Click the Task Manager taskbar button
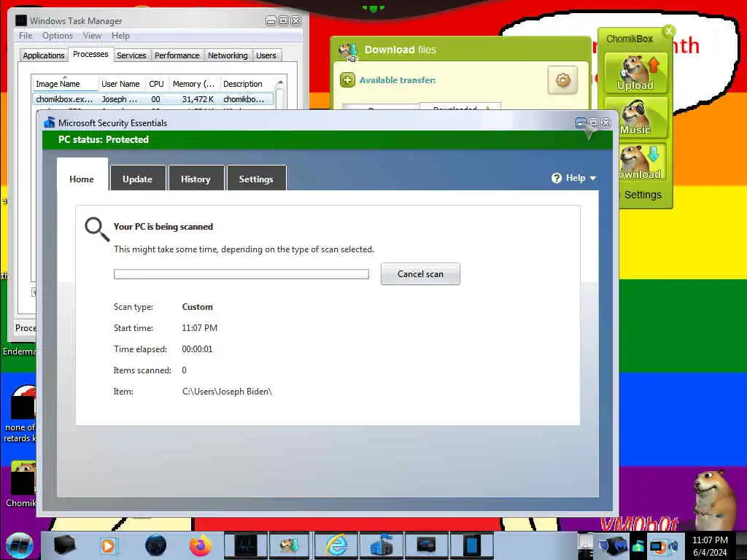Viewport: 747px width, 560px height. (245, 545)
